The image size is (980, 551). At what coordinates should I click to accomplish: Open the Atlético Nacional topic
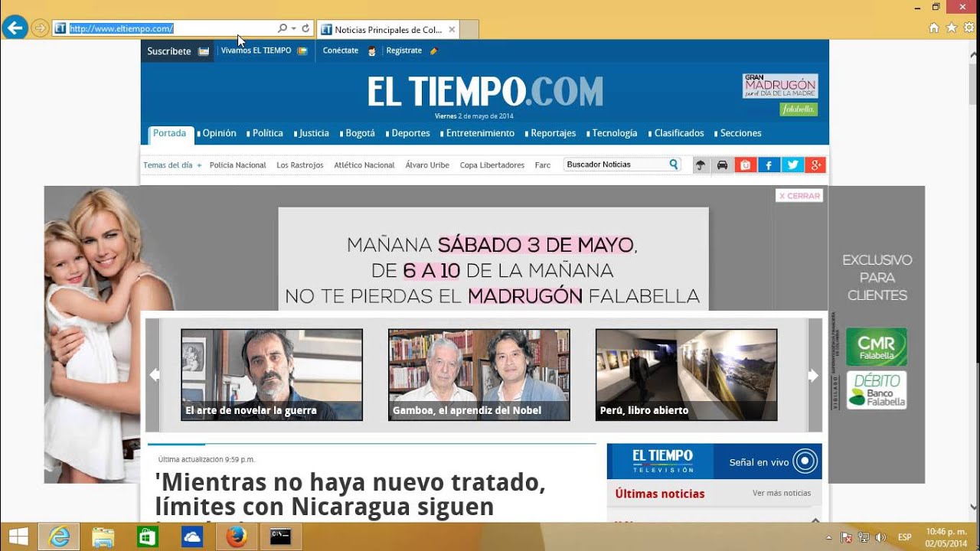click(x=364, y=165)
